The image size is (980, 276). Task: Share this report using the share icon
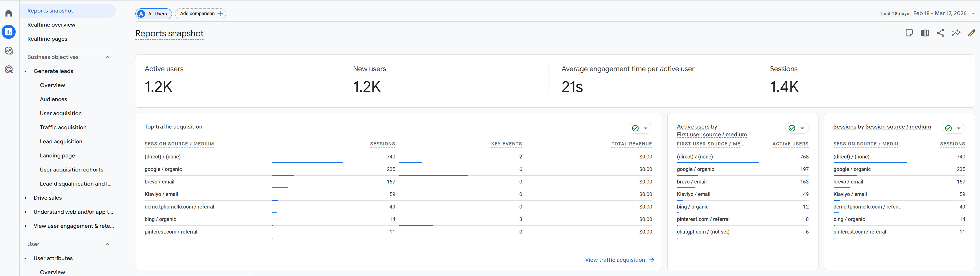tap(940, 33)
